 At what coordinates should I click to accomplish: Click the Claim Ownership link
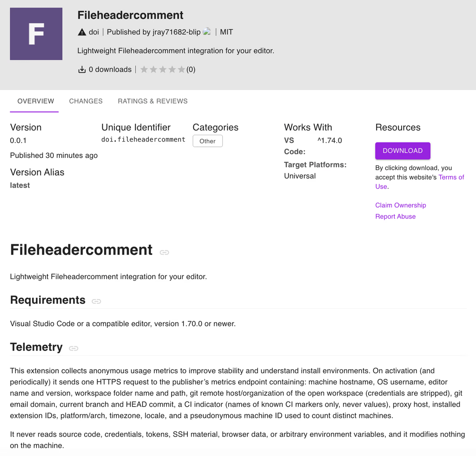tap(401, 205)
